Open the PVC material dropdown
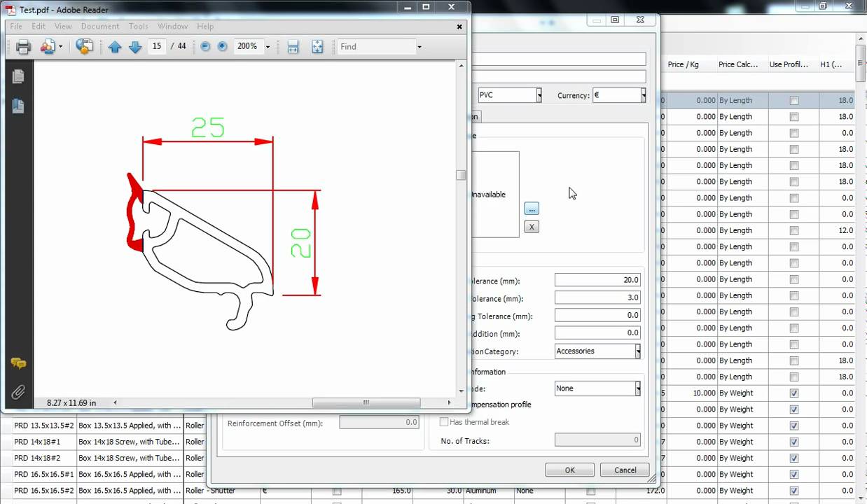This screenshot has width=867, height=504. coord(539,95)
